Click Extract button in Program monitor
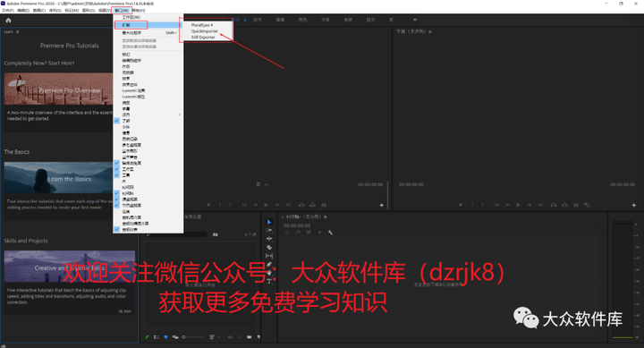 (564, 205)
